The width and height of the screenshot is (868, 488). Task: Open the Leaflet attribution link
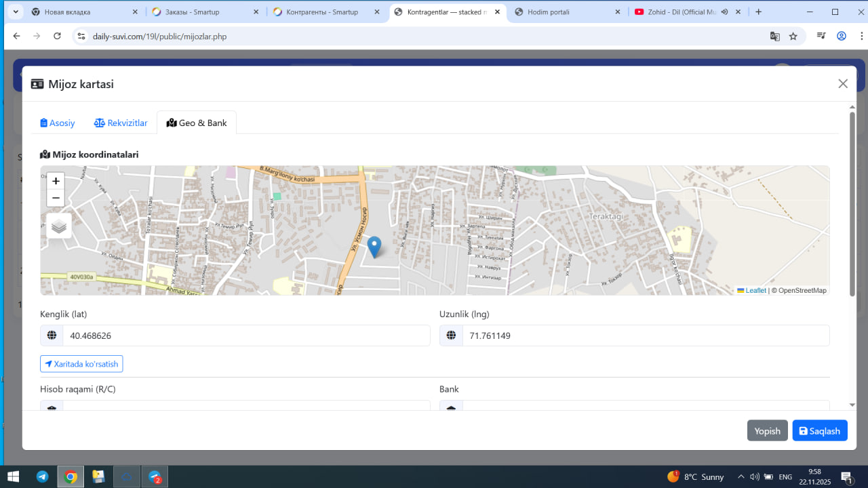(752, 290)
